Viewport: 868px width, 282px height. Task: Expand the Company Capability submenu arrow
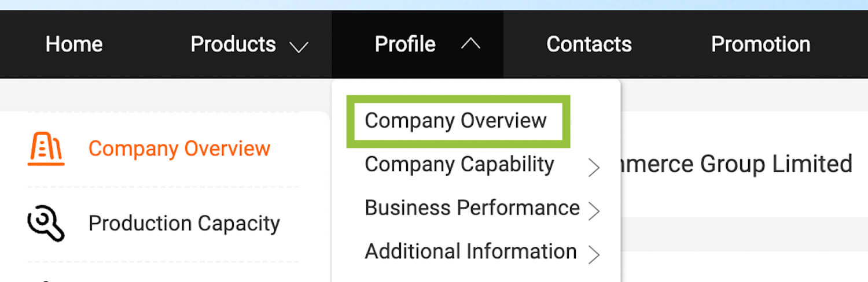593,168
